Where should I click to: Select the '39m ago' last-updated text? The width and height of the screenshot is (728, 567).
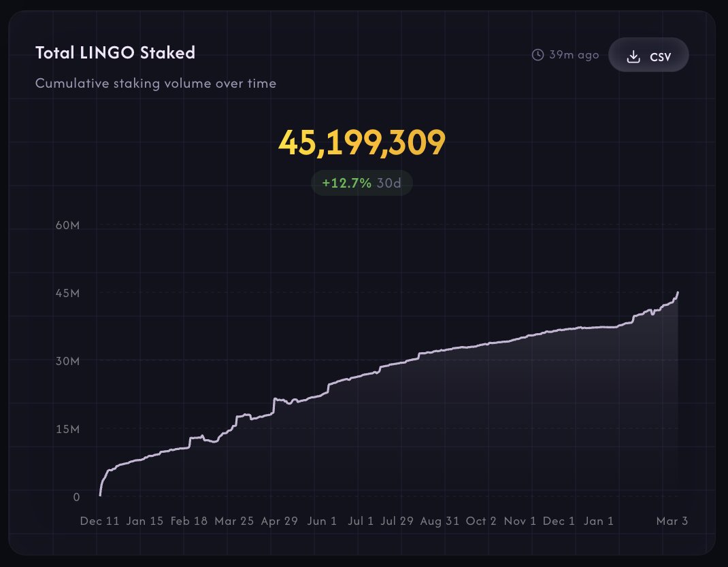(574, 55)
